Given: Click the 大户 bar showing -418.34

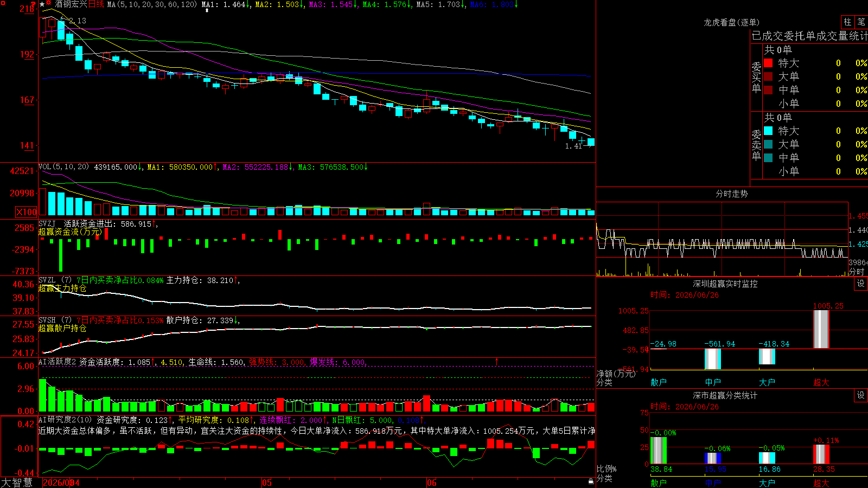Looking at the screenshot, I should coord(767,356).
